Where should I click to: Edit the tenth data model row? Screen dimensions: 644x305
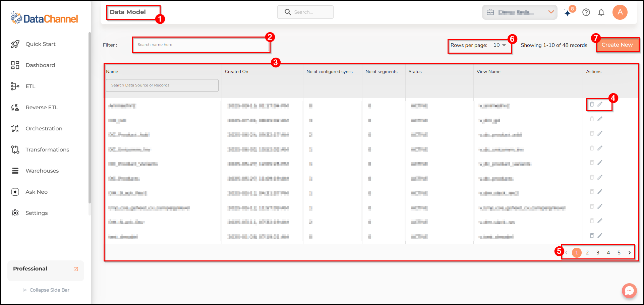[x=600, y=236]
